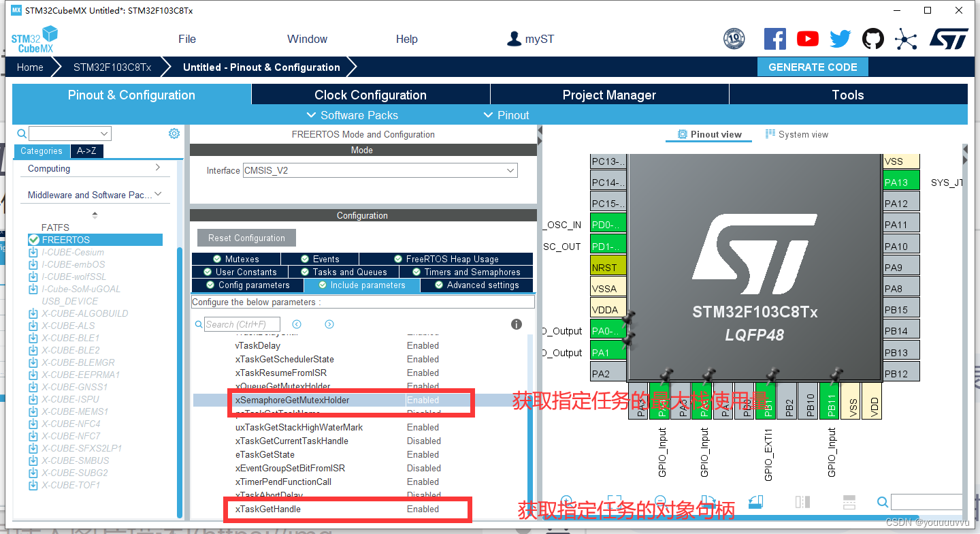Switch to System view
The width and height of the screenshot is (980, 534).
[797, 134]
